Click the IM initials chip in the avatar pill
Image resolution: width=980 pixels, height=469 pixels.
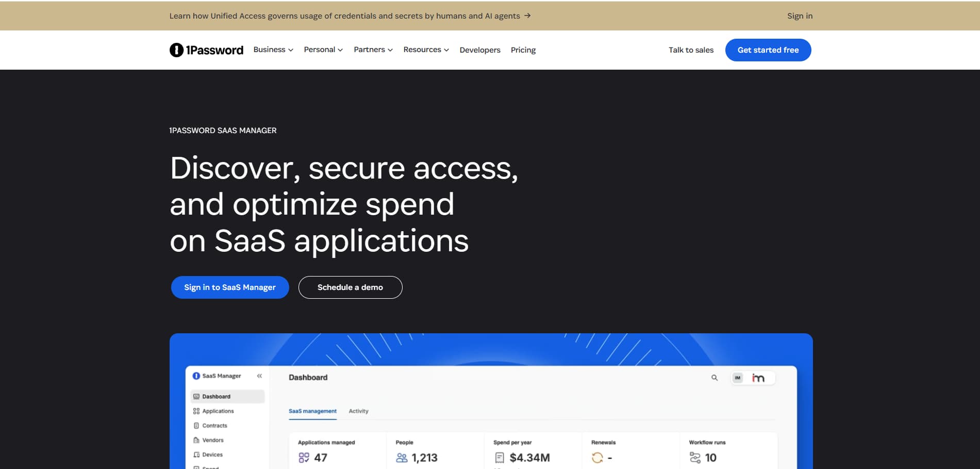[738, 378]
